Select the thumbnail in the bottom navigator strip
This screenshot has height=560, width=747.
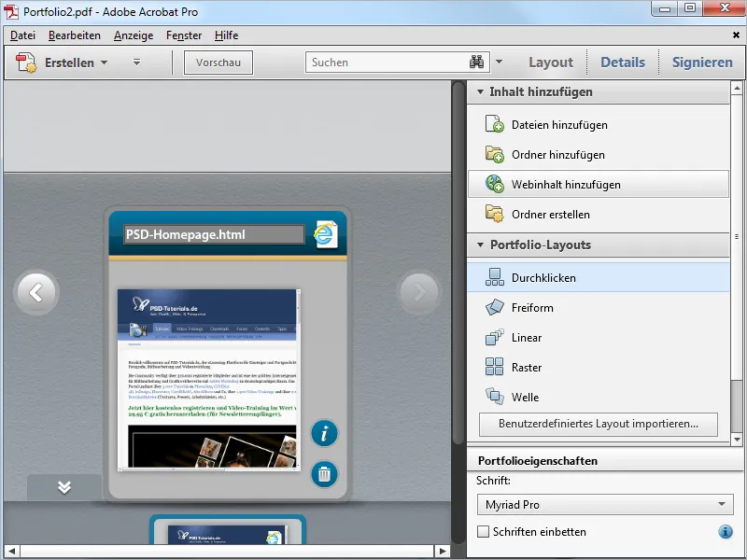228,531
